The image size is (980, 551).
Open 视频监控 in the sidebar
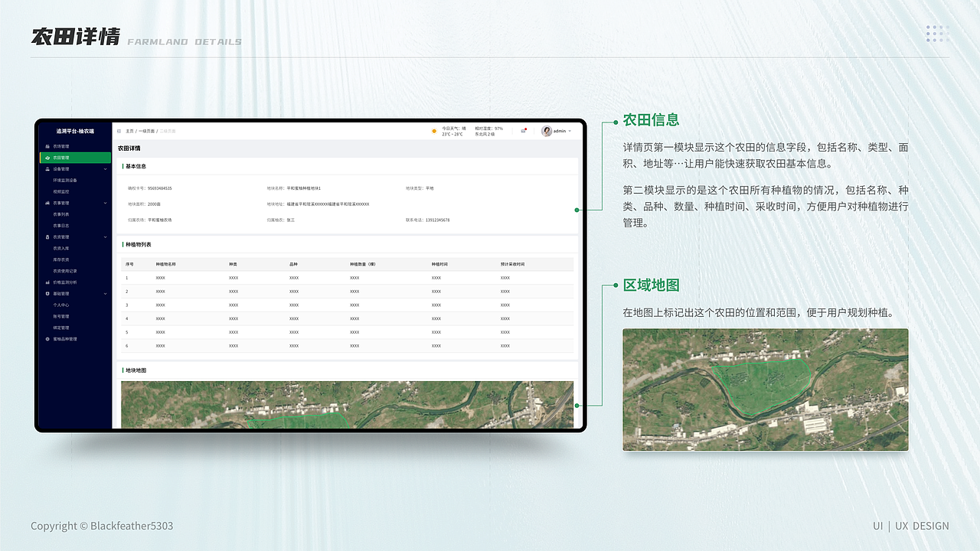point(61,191)
